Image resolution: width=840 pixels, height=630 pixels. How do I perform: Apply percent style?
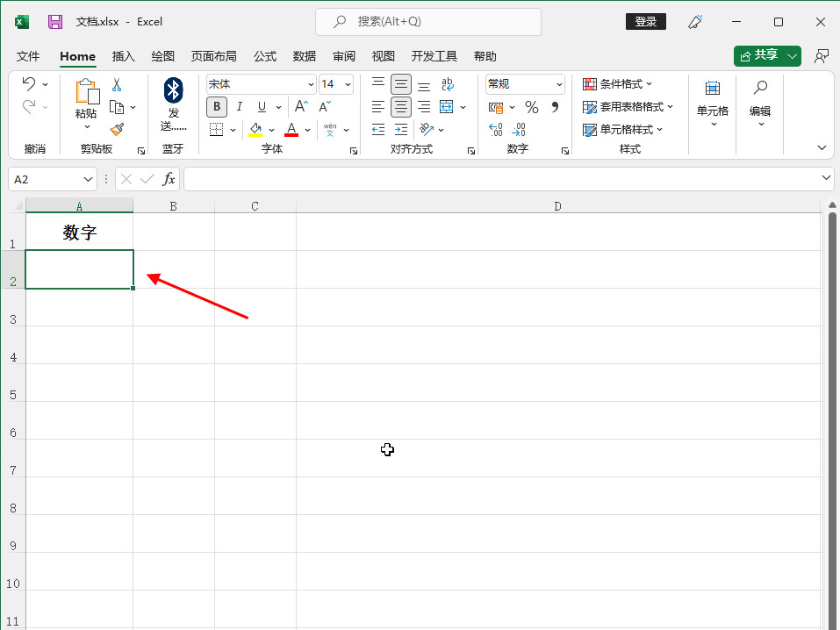(x=532, y=107)
